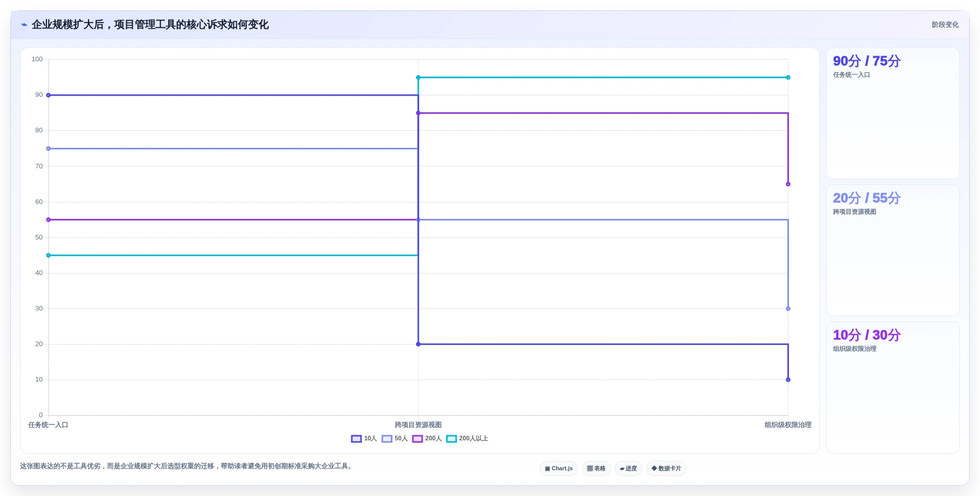Click the 200人以上 cyan legend color box
Image resolution: width=980 pixels, height=496 pixels.
[452, 439]
